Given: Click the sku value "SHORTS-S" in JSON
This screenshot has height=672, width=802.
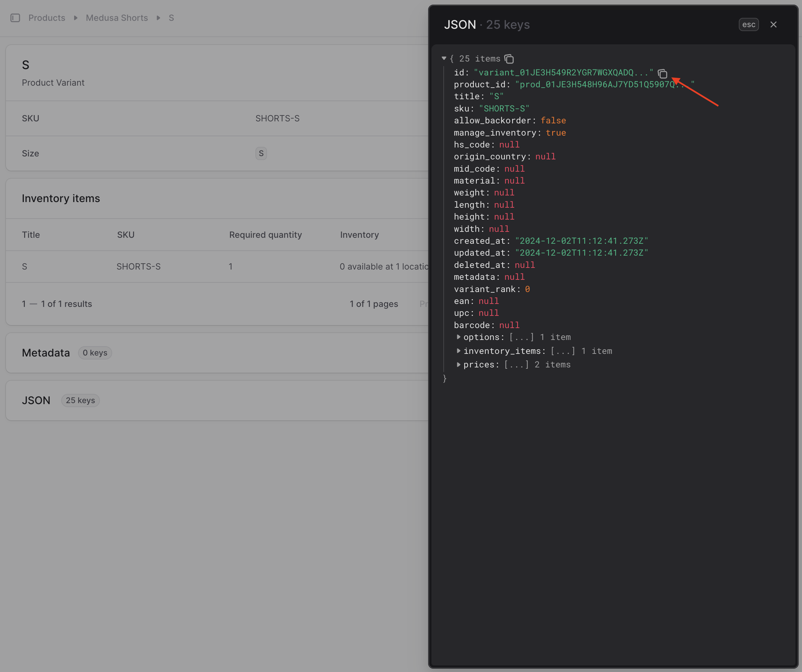Looking at the screenshot, I should pyautogui.click(x=504, y=108).
